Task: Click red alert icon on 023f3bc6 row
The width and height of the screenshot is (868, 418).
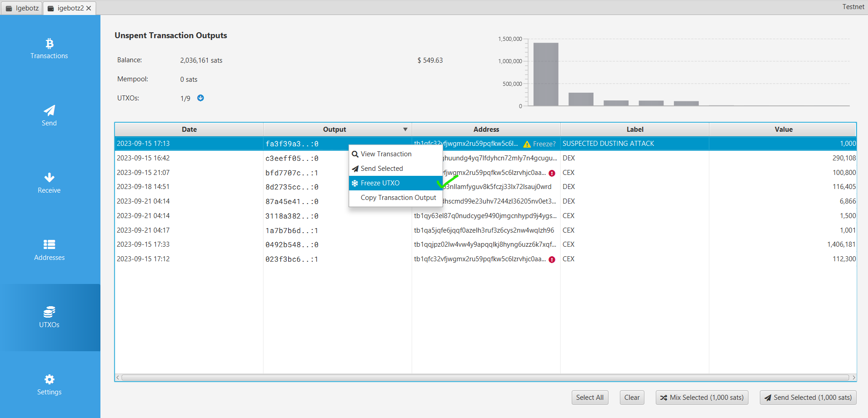Action: 552,259
